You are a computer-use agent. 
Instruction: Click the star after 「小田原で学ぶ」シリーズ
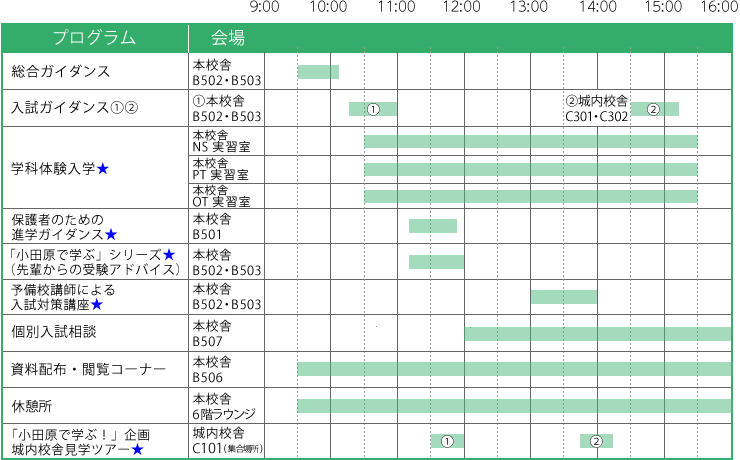170,255
